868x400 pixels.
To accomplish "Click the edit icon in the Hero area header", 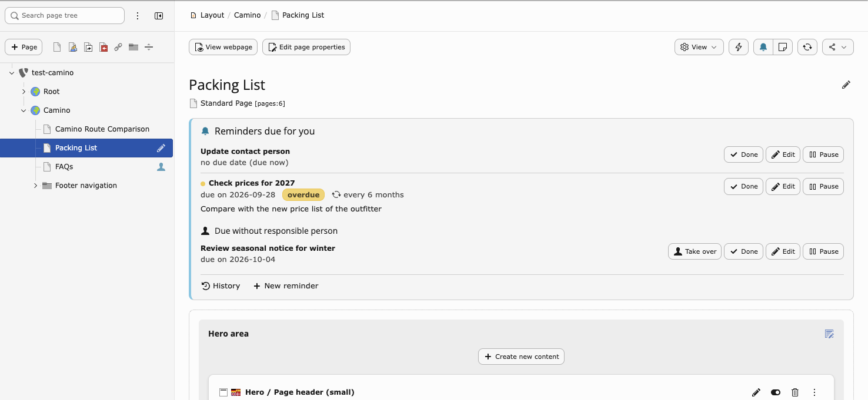I will pos(829,334).
